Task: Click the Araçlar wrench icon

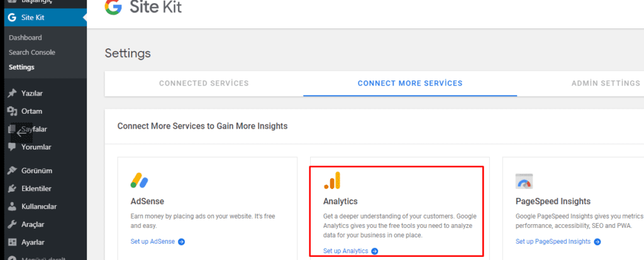Action: (13, 224)
